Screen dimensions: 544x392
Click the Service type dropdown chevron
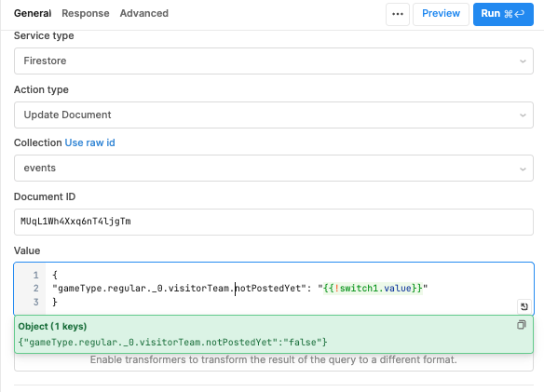[523, 61]
